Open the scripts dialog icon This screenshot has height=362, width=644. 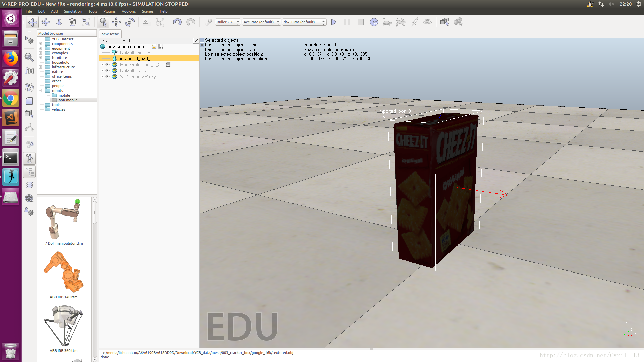point(29,101)
